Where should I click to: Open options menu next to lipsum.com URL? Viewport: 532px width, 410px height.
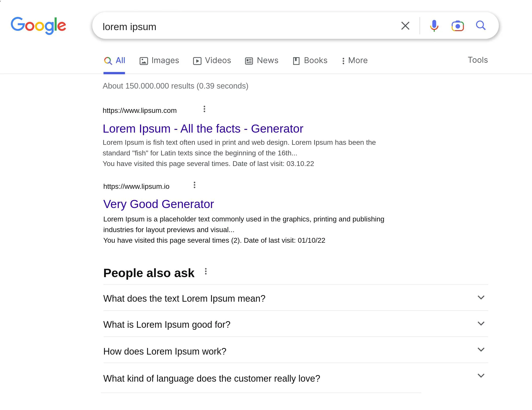point(204,109)
